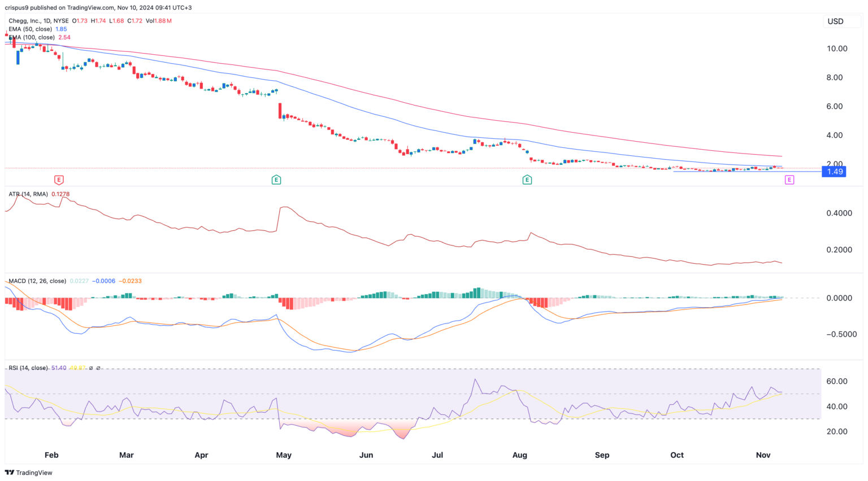Image resolution: width=868 pixels, height=481 pixels.
Task: Collapse the RSI (14, close) pane
Action: point(28,368)
